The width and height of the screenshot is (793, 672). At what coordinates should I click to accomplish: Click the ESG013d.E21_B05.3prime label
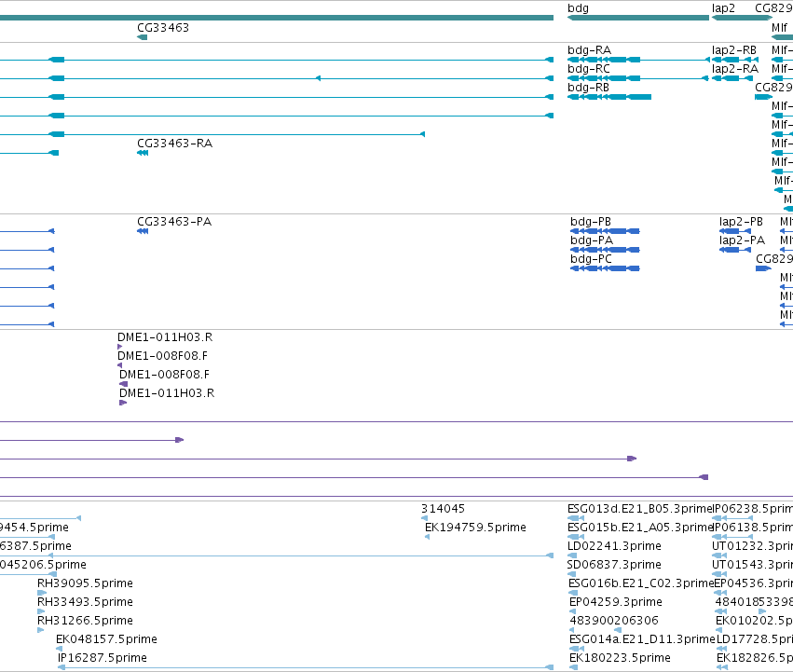(640, 509)
